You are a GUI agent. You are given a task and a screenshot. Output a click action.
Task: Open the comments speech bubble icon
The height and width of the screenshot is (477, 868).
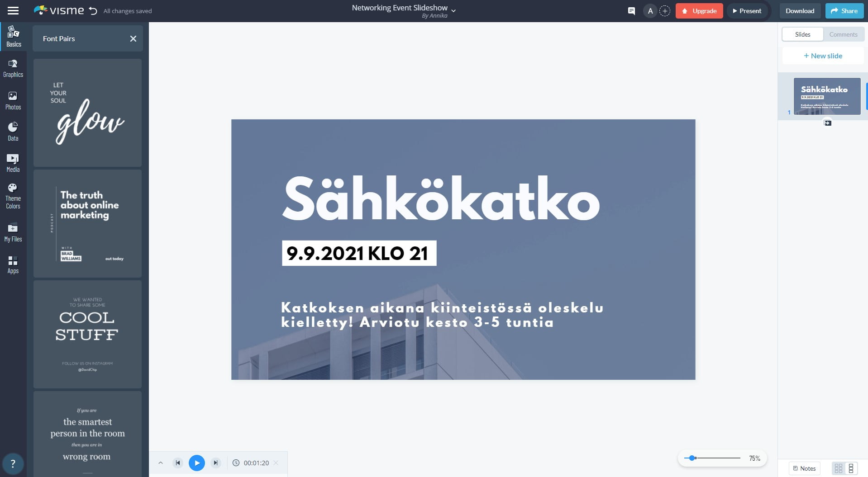pyautogui.click(x=631, y=11)
